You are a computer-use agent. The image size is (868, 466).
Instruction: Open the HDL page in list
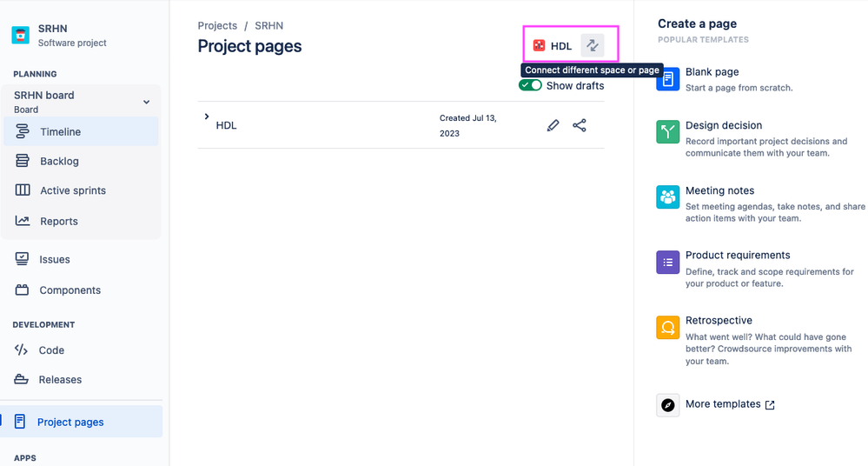tap(227, 125)
